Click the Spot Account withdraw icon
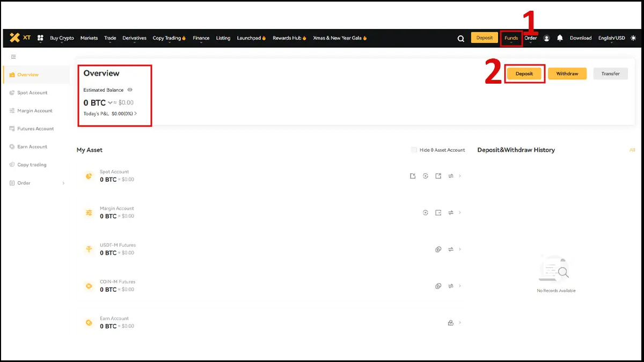 click(438, 176)
